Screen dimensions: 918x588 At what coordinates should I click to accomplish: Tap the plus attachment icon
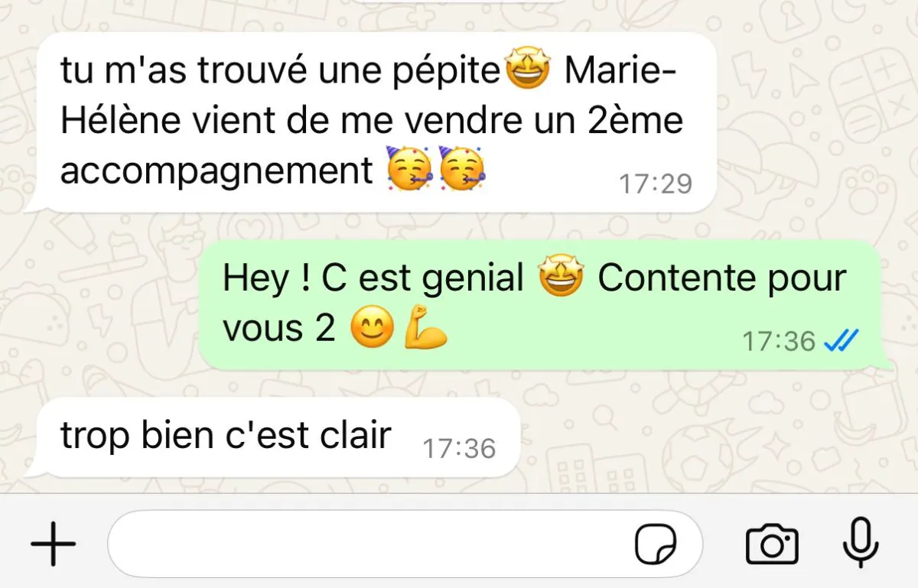[x=53, y=544]
